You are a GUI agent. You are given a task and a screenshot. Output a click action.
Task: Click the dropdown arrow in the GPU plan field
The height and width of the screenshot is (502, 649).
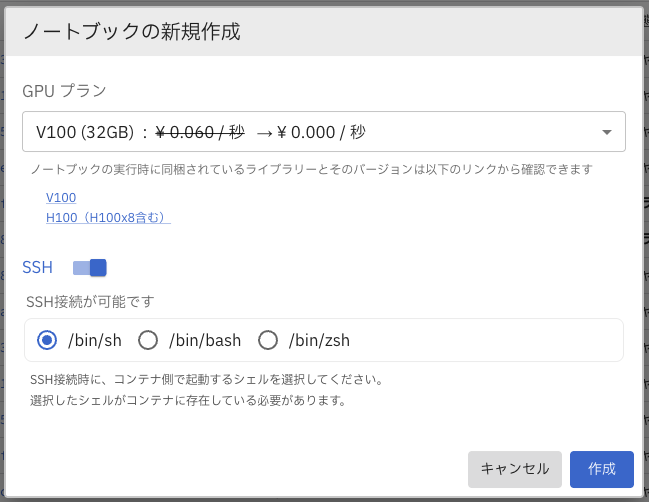click(607, 132)
